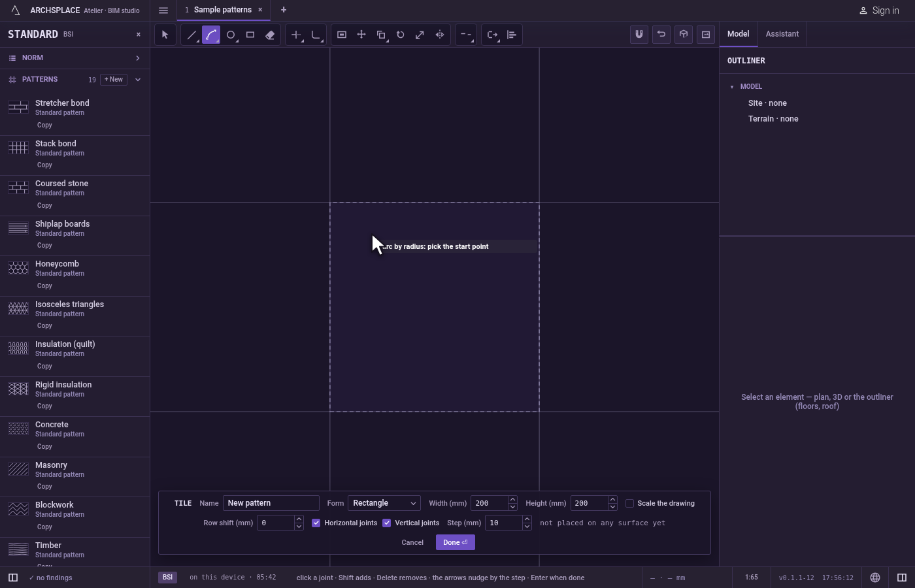The image size is (915, 588).
Task: Click the undo arrow button
Action: click(661, 35)
